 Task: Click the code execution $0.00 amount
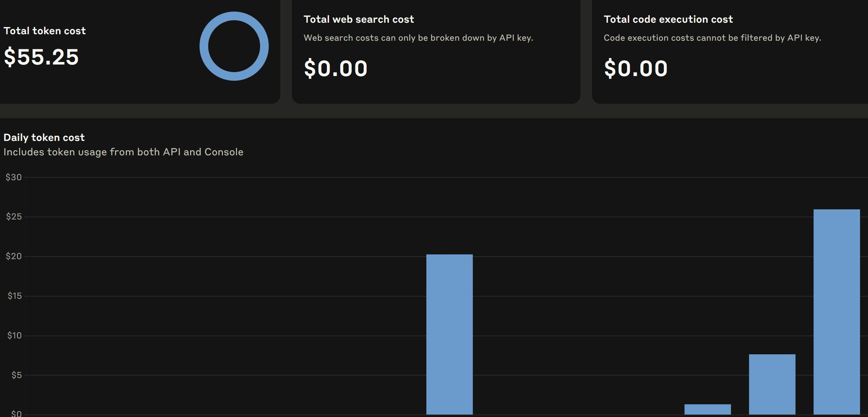pyautogui.click(x=636, y=68)
